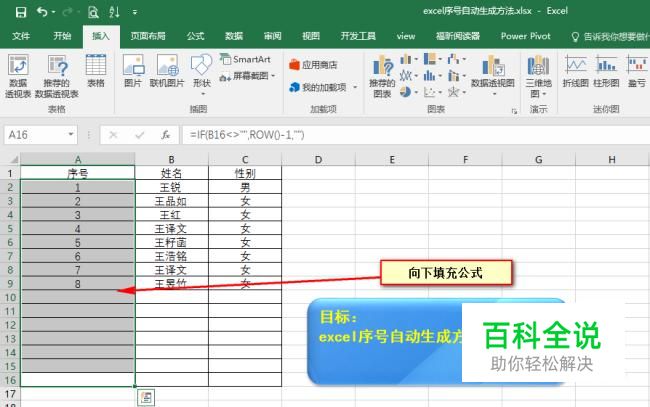Open the 文件 menu tab
The height and width of the screenshot is (407, 650).
21,36
